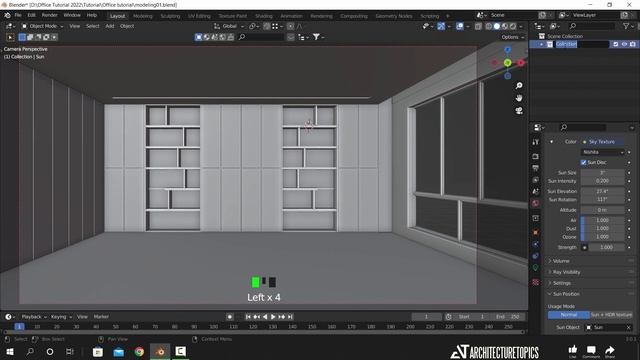Open the Render properties tab icon
The image size is (640, 360).
click(x=536, y=157)
